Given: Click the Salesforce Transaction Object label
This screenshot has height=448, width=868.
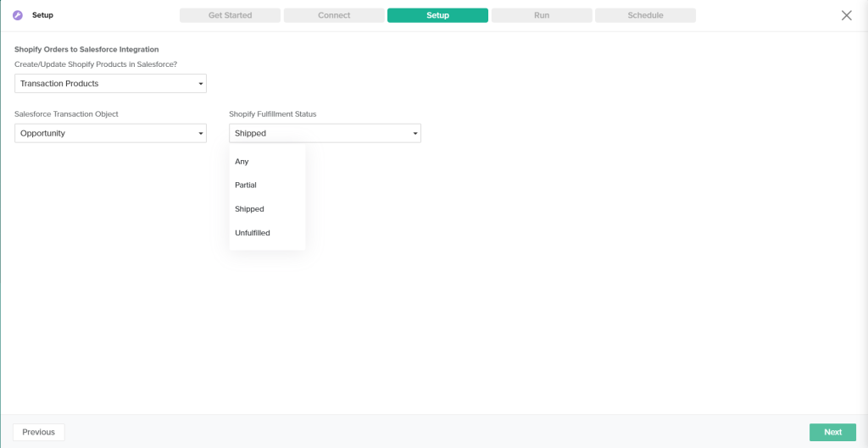Looking at the screenshot, I should point(66,114).
